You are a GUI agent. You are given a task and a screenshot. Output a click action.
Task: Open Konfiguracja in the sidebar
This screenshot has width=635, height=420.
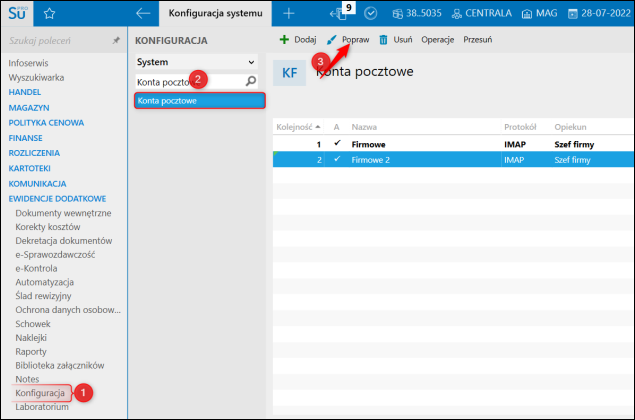tap(40, 393)
